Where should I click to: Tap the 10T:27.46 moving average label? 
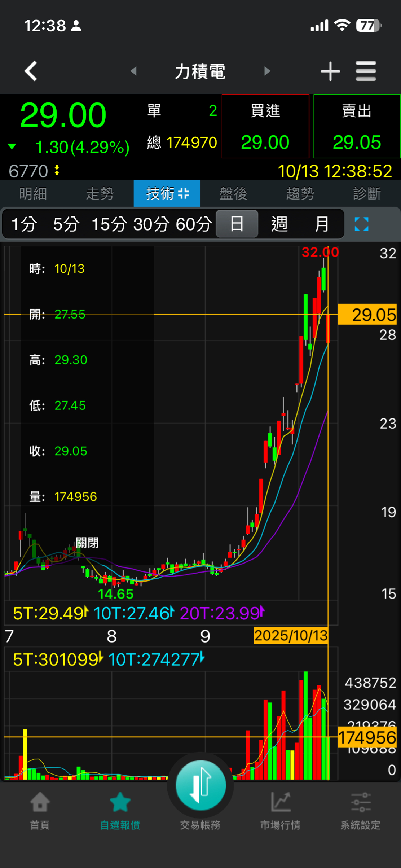point(132,613)
